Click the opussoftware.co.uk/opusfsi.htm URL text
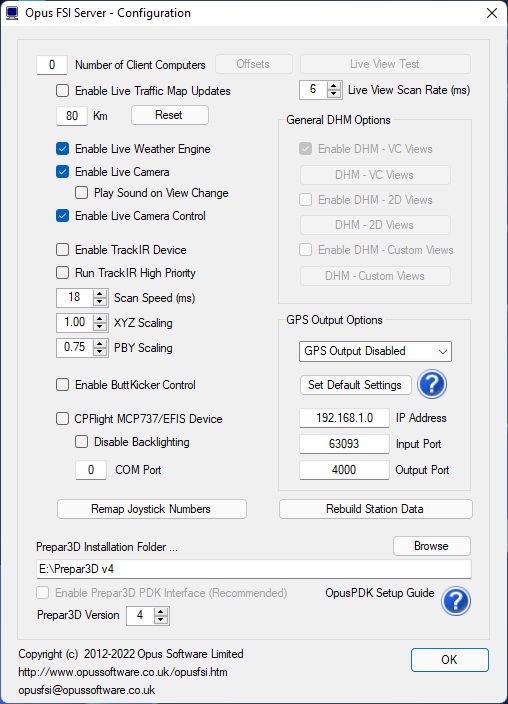This screenshot has height=704, width=508. [123, 672]
